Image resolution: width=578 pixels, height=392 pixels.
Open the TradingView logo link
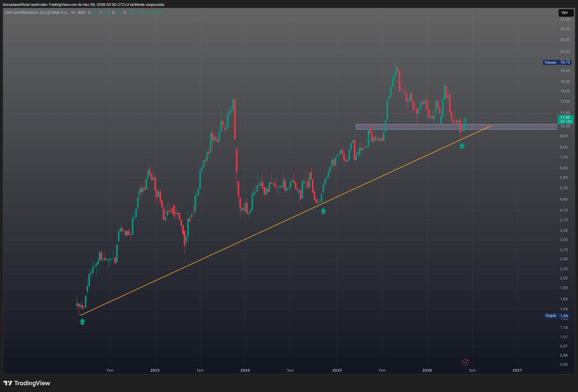coord(27,383)
